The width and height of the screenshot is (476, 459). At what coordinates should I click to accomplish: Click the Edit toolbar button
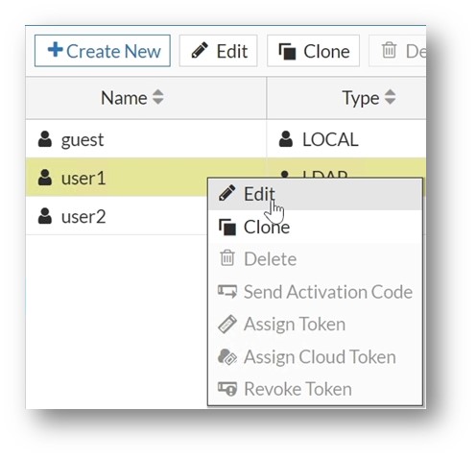pos(218,51)
